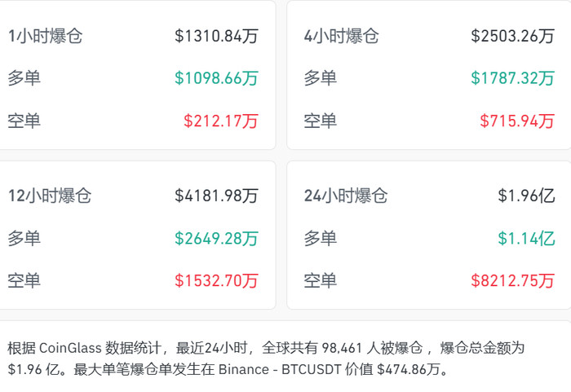Viewport: 571px width, 392px height.
Task: Click the green $1098.66万 long value
Action: point(216,78)
